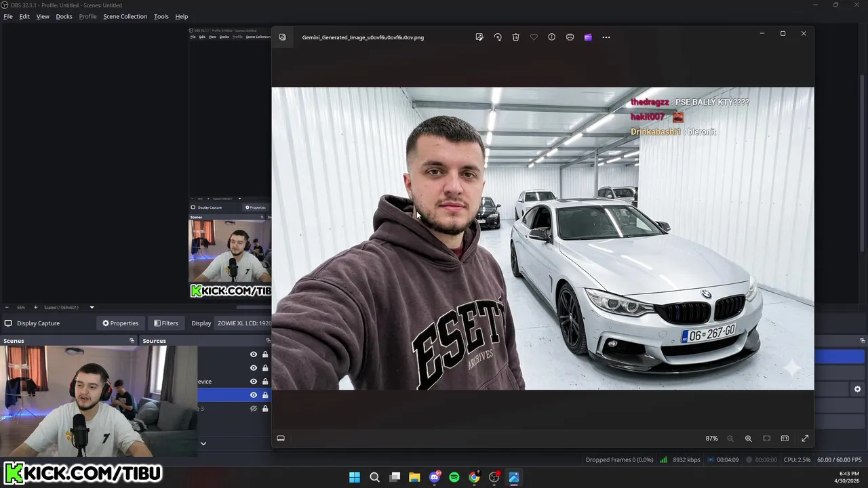Click the Properties button for Display Capture
Screen dimensions: 868x488
pos(120,323)
